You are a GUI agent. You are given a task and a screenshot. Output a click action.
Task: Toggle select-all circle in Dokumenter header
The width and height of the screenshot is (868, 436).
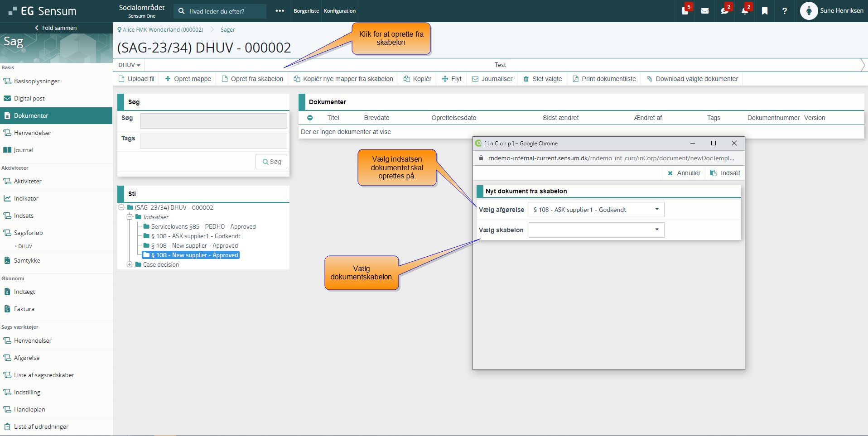click(x=310, y=118)
